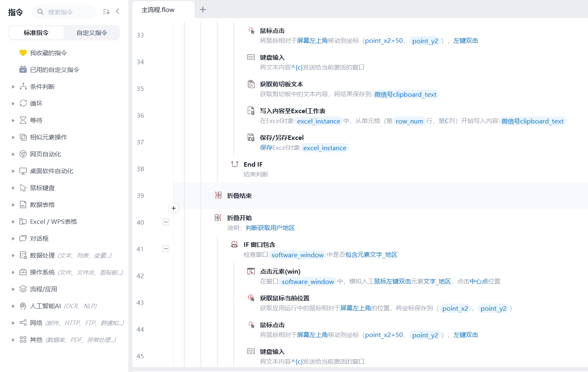Click the 桌面软件自动化 monitor icon

coord(23,171)
